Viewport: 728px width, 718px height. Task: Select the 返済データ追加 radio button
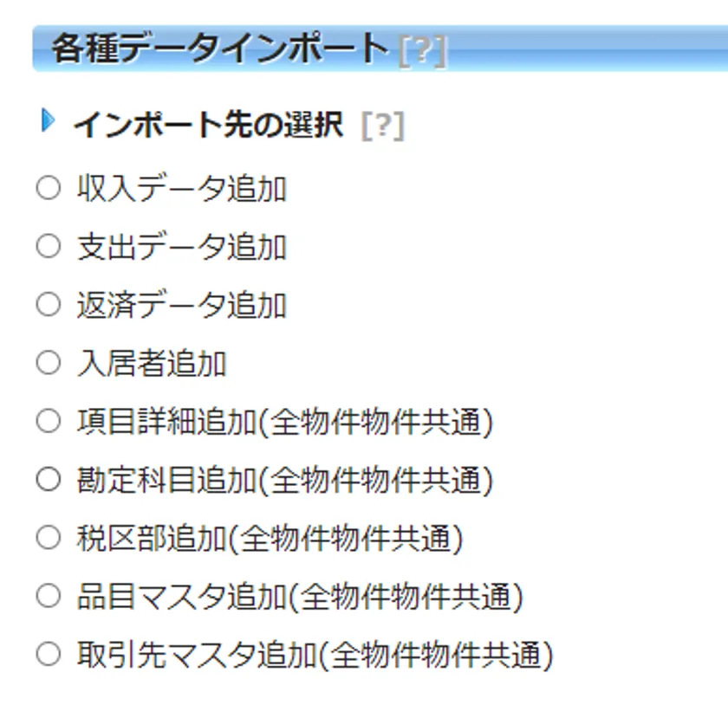[x=49, y=305]
